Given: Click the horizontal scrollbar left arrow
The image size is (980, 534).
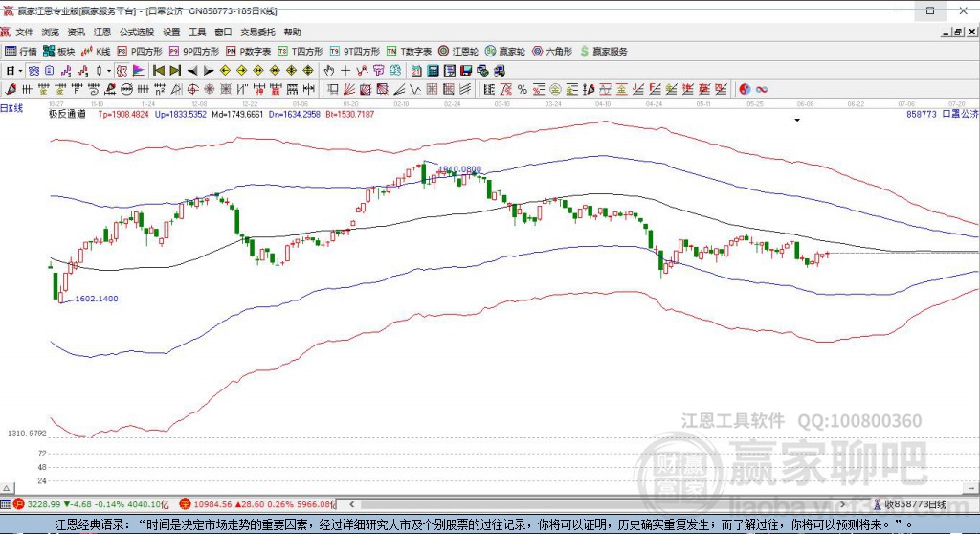Looking at the screenshot, I should 352,504.
